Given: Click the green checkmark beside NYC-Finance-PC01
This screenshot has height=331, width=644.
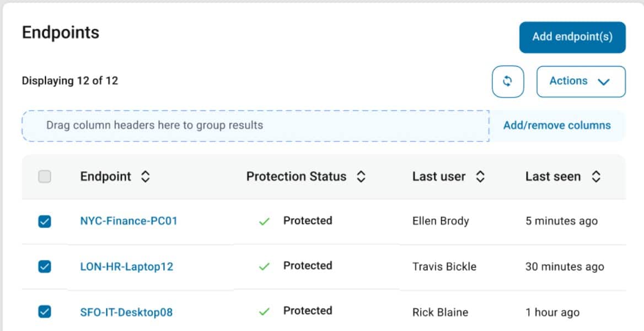Looking at the screenshot, I should tap(264, 221).
